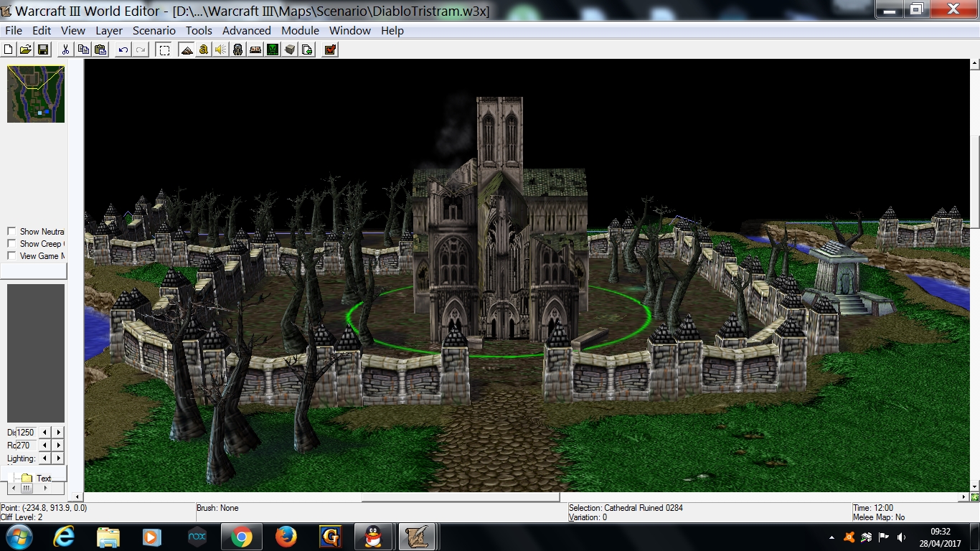Decrease camera distance with left arrow
Viewport: 980px width, 551px height.
pos(45,432)
